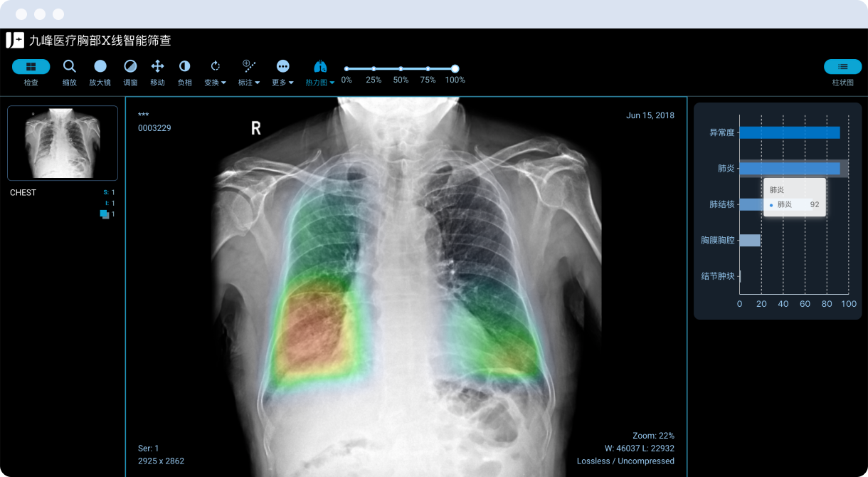Image resolution: width=868 pixels, height=477 pixels.
Task: Click the 2925 x 2862 dimensions text
Action: 161,461
